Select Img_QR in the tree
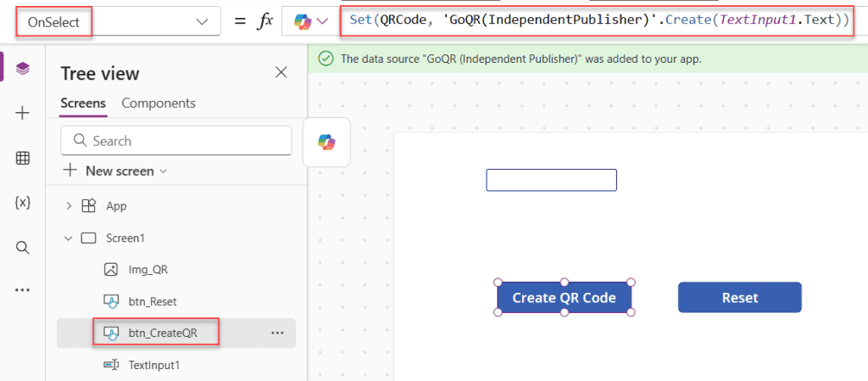Viewport: 868px width, 381px height. pos(147,270)
